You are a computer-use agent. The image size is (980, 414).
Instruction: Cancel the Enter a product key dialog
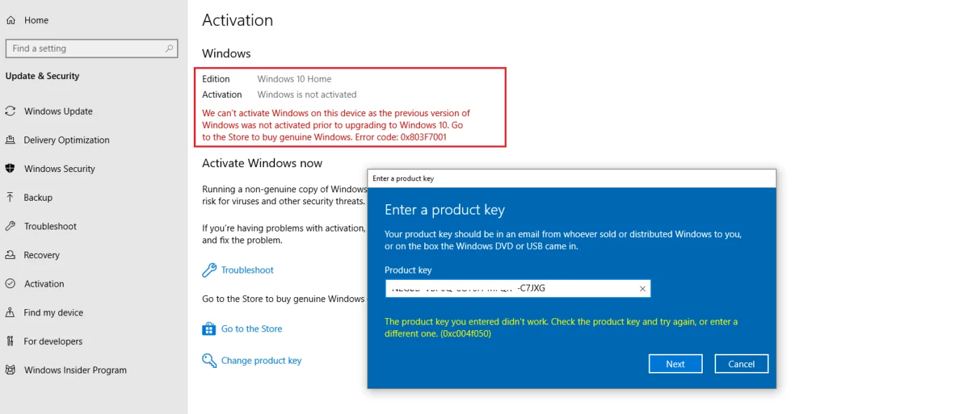tap(741, 363)
